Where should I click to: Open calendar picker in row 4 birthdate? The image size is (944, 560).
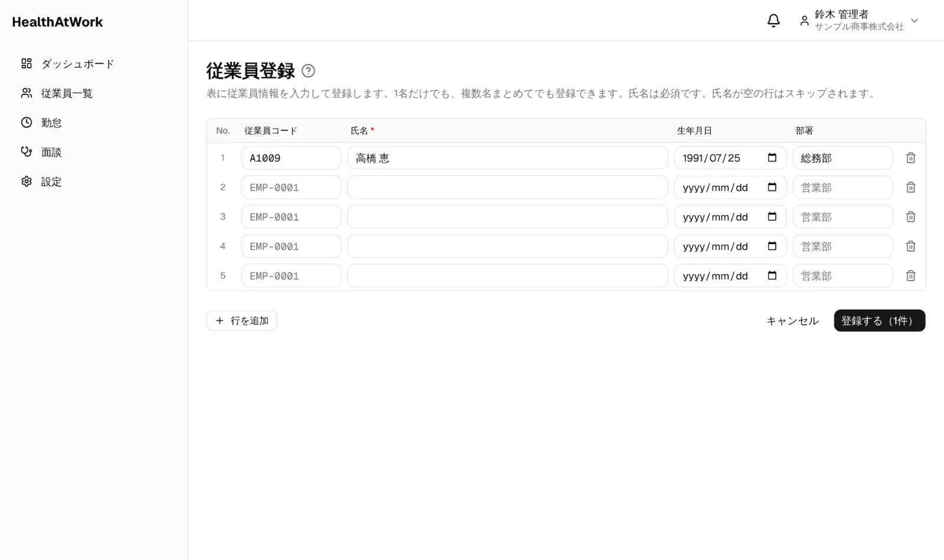click(x=772, y=246)
